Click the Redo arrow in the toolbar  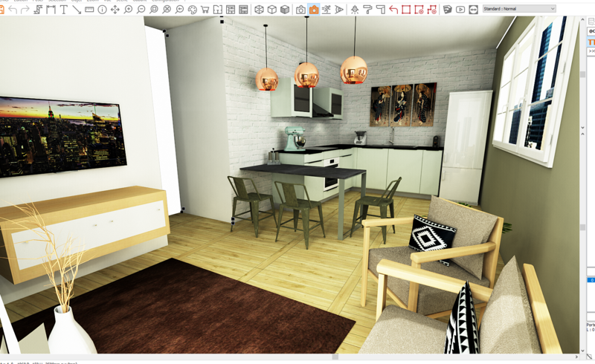[x=25, y=10]
